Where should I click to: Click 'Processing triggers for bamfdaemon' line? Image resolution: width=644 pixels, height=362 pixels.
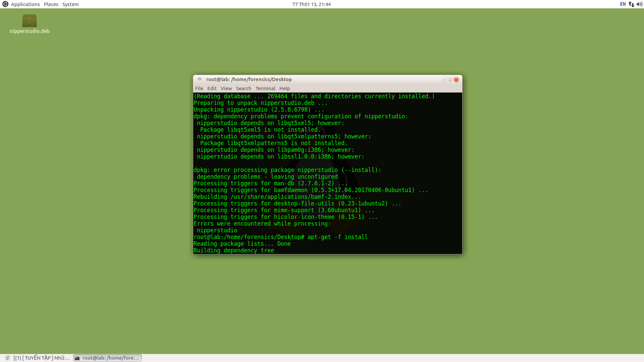click(x=311, y=190)
